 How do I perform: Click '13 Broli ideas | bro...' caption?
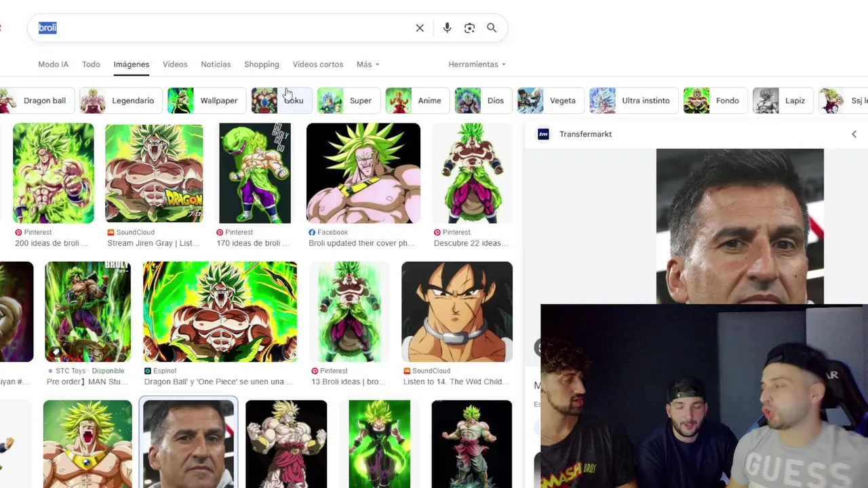(347, 382)
